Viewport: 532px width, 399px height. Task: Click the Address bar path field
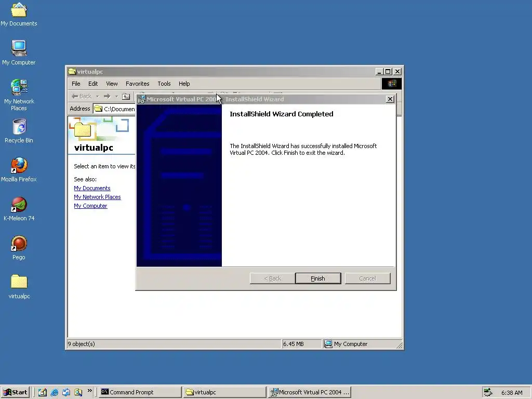[114, 109]
